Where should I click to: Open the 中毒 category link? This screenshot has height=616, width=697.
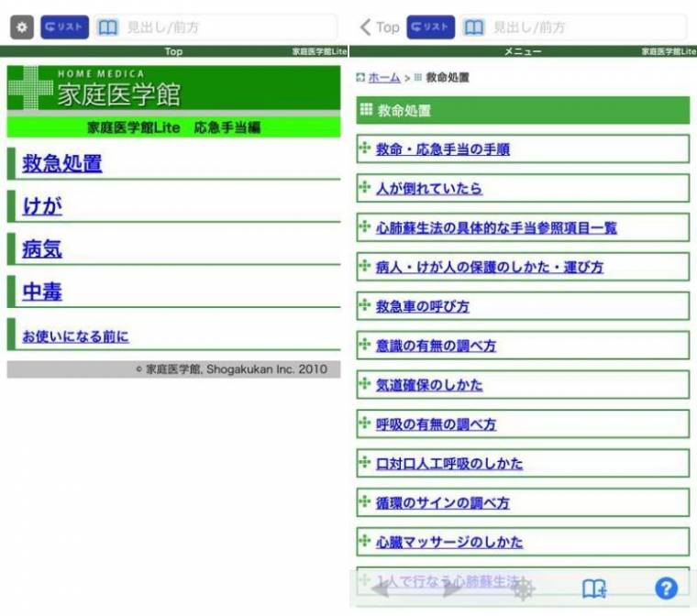pyautogui.click(x=42, y=291)
